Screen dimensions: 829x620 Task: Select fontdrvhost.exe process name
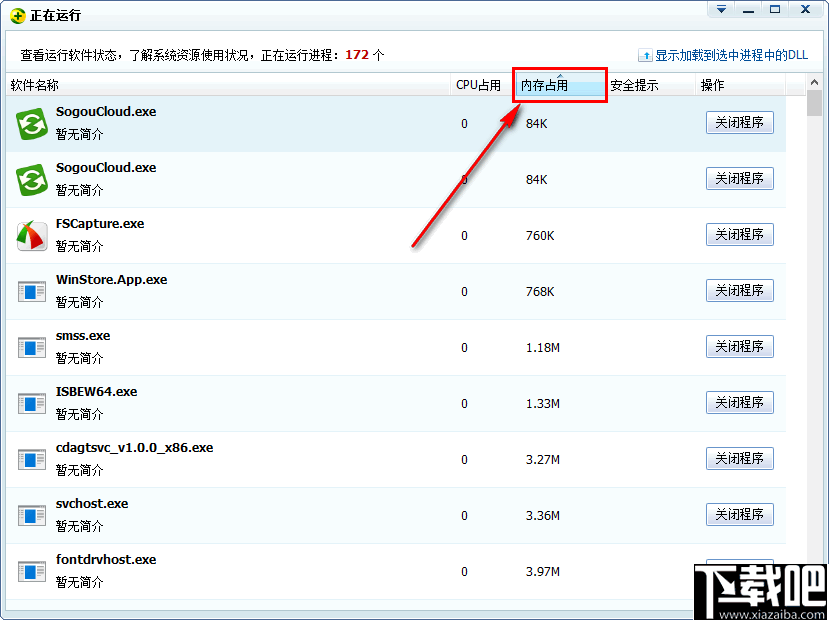tap(106, 560)
